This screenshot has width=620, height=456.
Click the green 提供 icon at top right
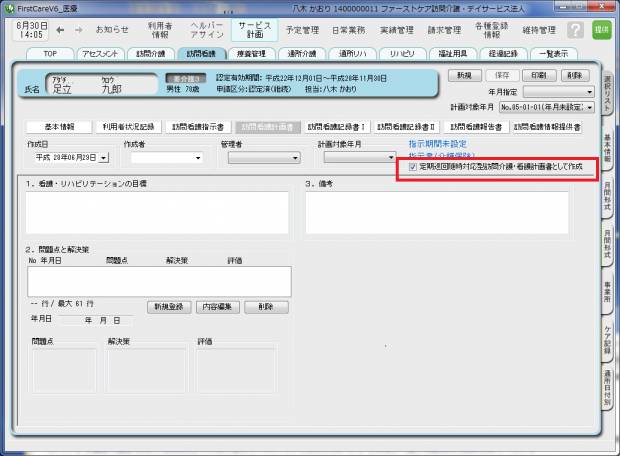click(601, 30)
